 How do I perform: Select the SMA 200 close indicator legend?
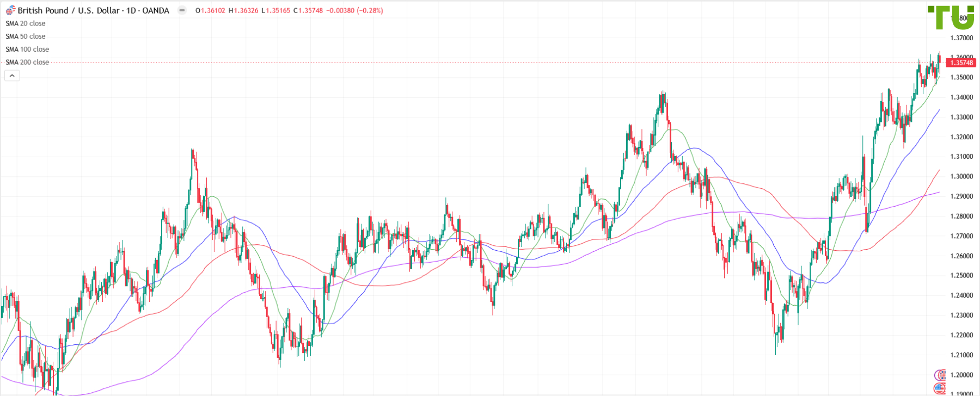click(x=27, y=63)
